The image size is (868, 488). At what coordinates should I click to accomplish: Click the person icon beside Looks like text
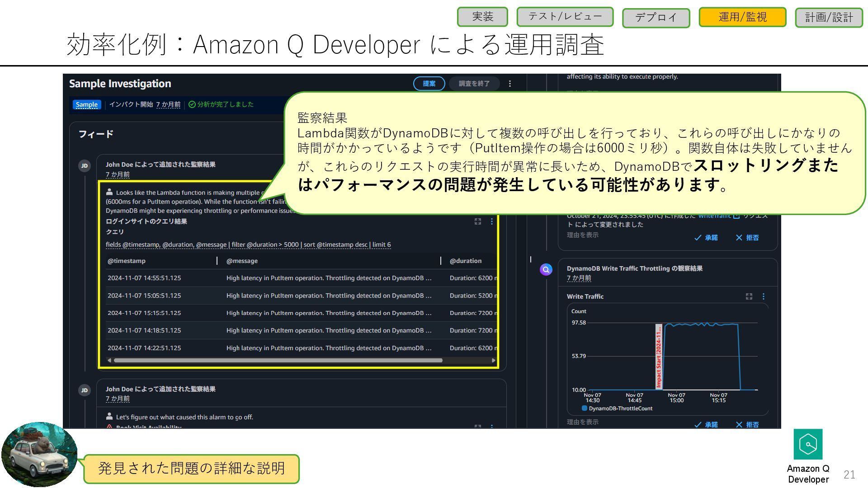click(109, 192)
